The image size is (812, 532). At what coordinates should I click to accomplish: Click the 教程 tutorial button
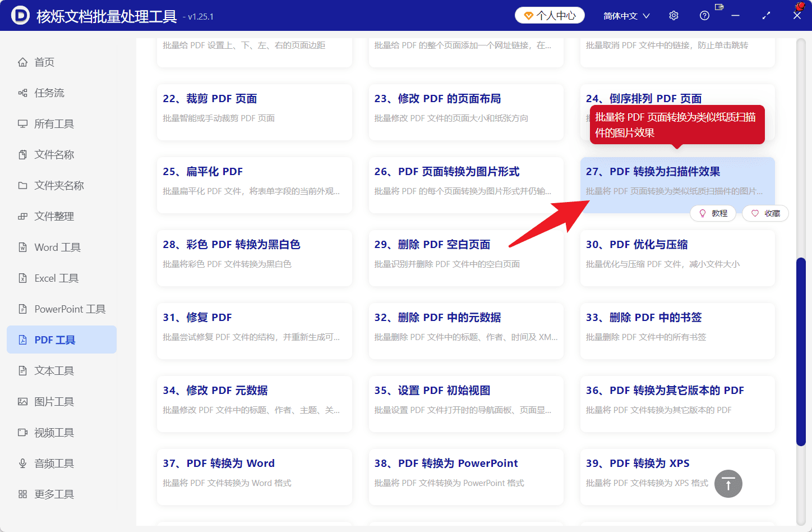tap(713, 213)
